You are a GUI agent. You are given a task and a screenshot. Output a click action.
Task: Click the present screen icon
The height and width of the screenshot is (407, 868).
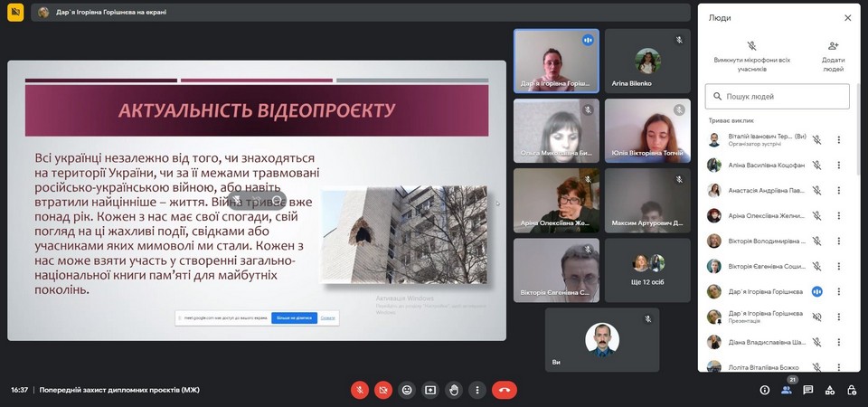[430, 390]
